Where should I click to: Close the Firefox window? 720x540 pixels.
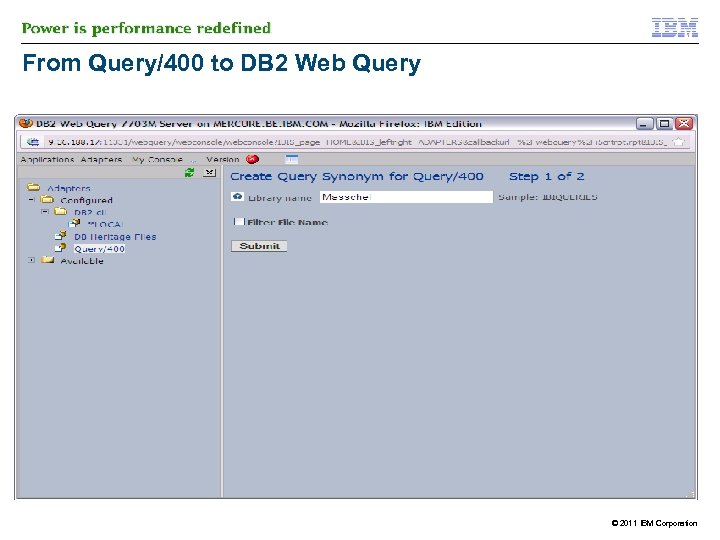[x=684, y=124]
